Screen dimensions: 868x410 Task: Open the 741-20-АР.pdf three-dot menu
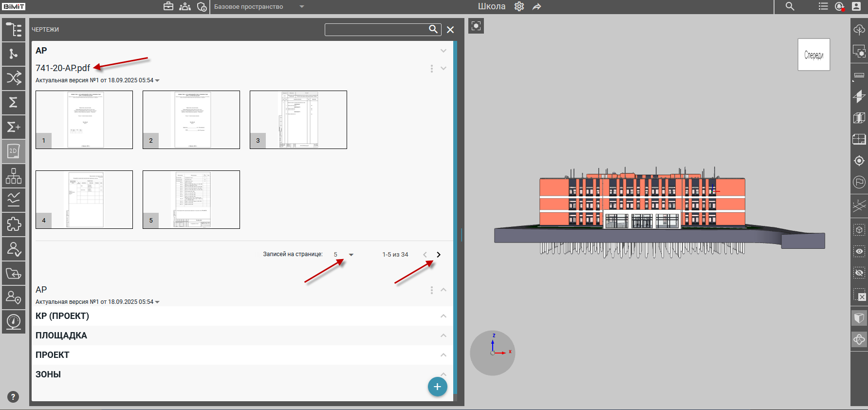pos(431,69)
